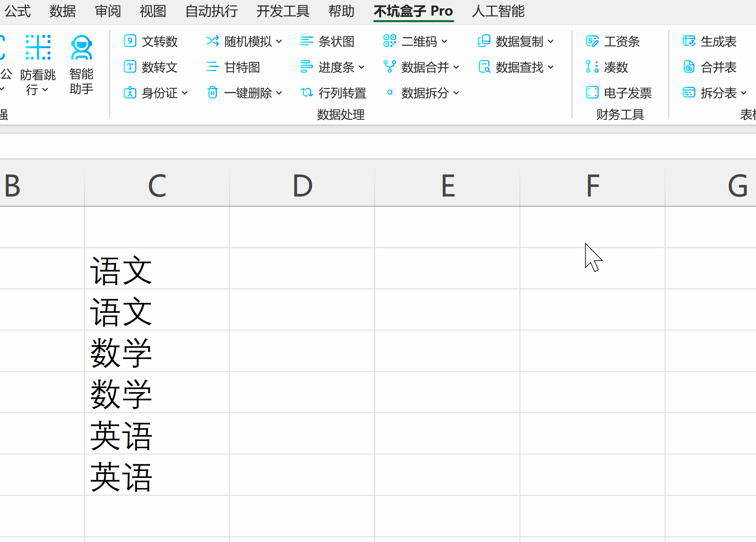The image size is (756, 542).
Task: Click the 凑数 icon
Action: (592, 67)
